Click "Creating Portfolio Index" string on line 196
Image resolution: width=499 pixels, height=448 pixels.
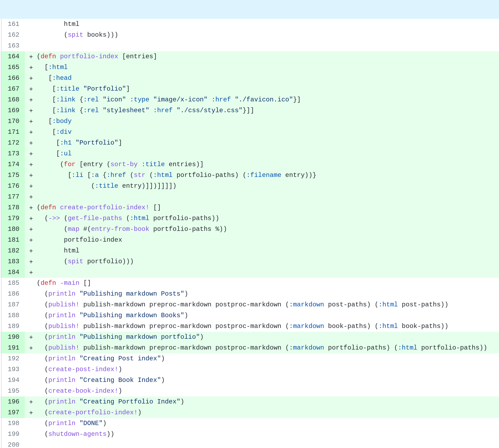tap(130, 402)
